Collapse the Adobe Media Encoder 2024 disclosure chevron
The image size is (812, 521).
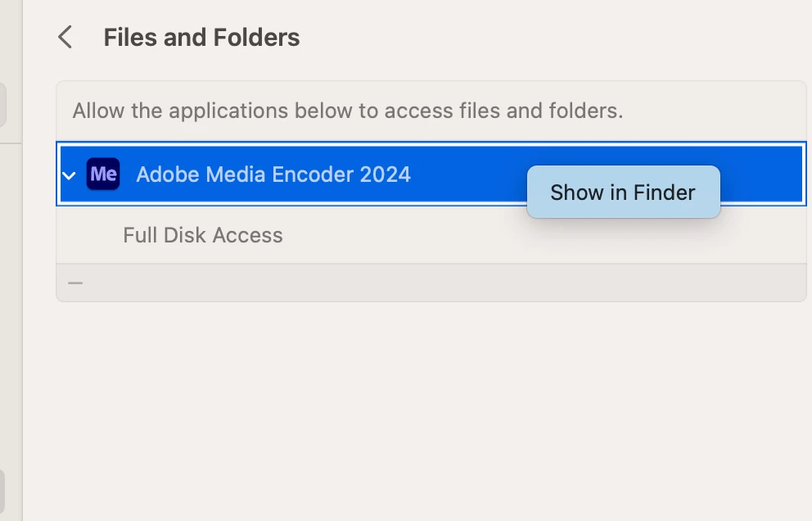(70, 175)
